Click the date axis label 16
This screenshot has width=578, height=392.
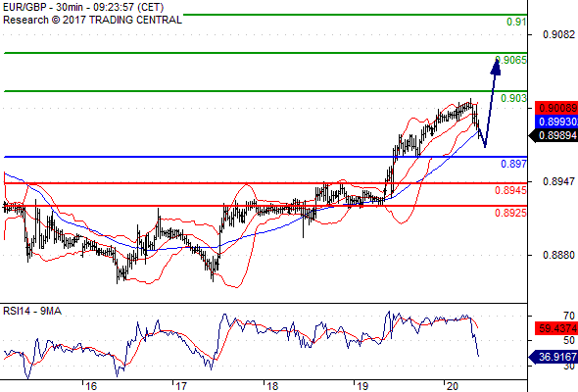[91, 386]
